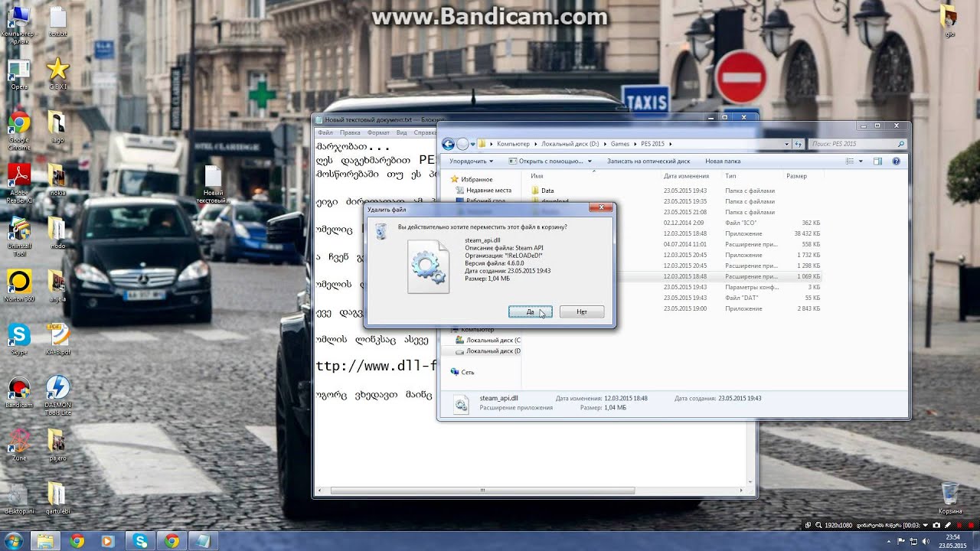Open the Справка menu in Notepad
Screen dimensions: 980x551
[425, 132]
